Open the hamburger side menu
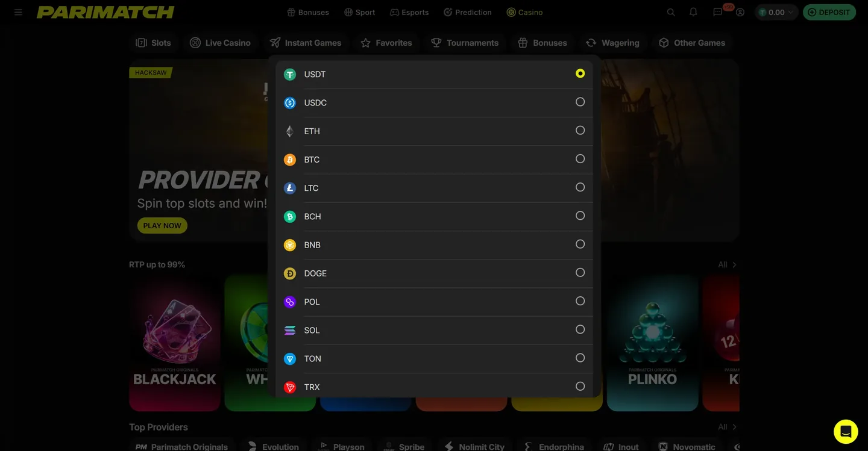Viewport: 868px width, 451px height. 18,12
